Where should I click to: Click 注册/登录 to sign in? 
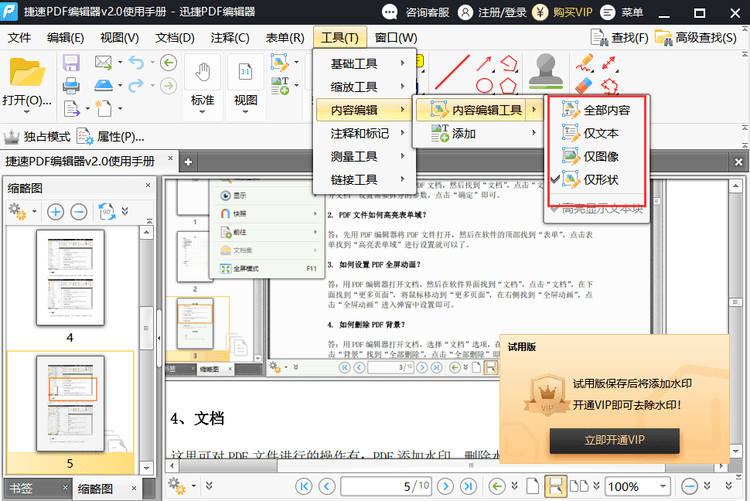click(492, 12)
